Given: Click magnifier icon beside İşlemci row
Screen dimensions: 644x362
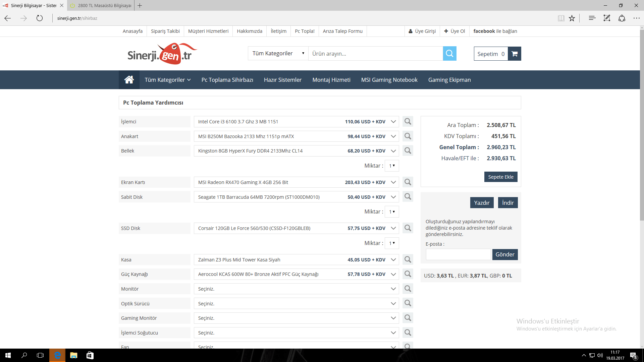Looking at the screenshot, I should pos(408,121).
